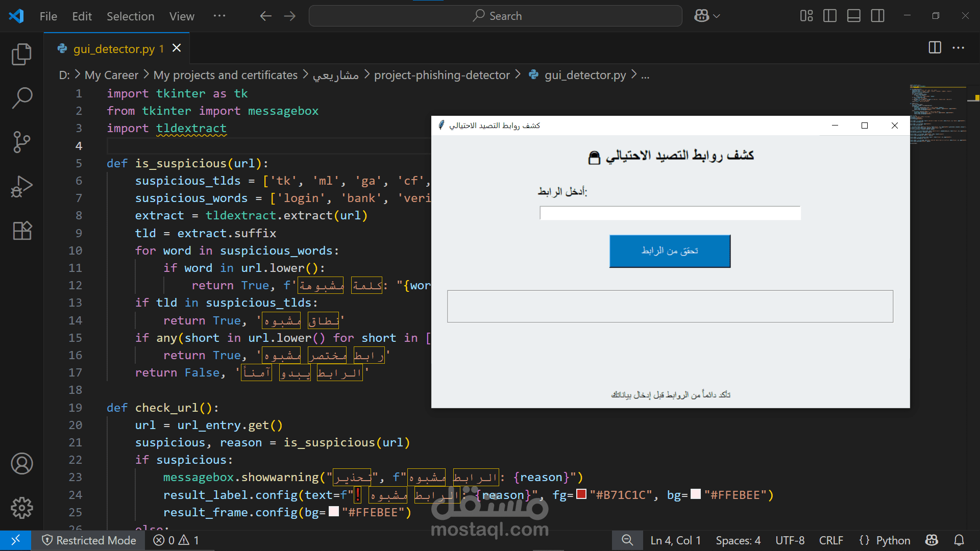Click the lock emoji in Tk heading
Screen dimensions: 980x551
coord(594,157)
